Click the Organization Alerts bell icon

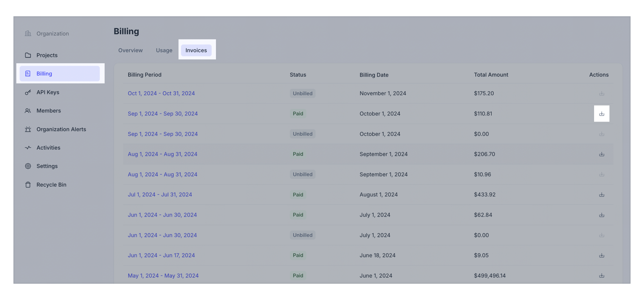(28, 129)
